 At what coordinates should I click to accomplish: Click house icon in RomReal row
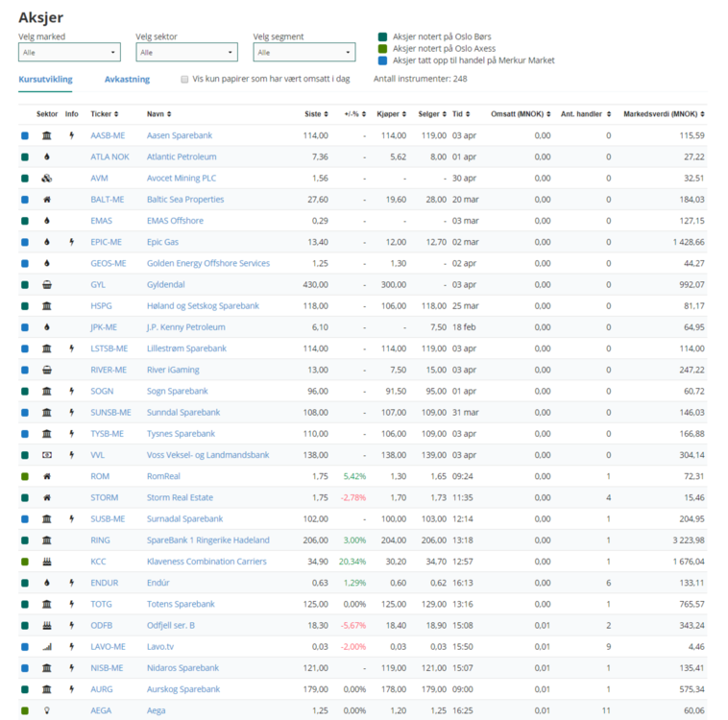47,476
